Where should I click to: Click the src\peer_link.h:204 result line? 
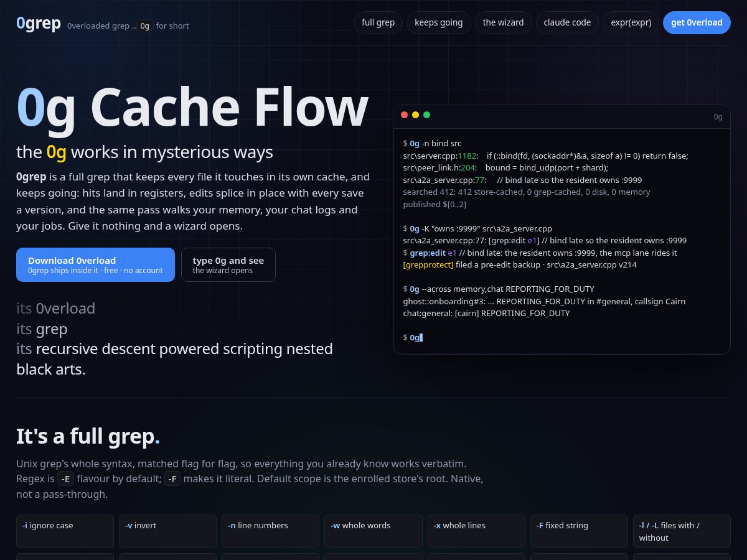[505, 168]
